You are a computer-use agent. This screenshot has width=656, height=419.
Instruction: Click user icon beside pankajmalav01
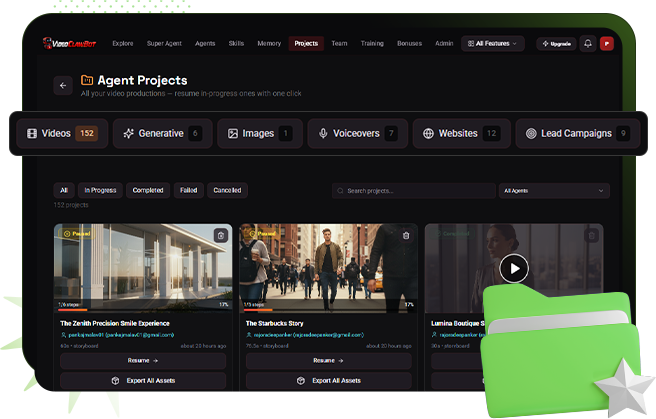[x=64, y=335]
